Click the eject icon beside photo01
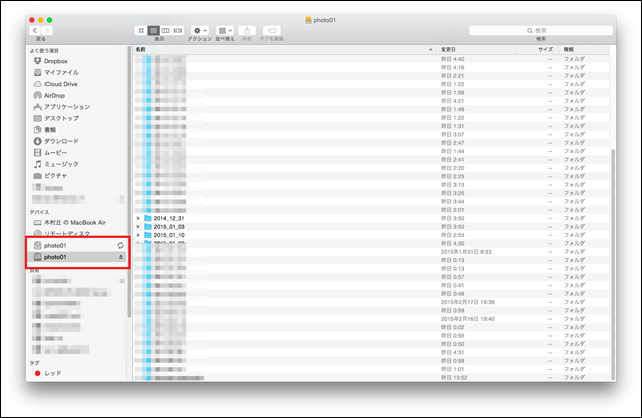This screenshot has height=418, width=642. [121, 257]
